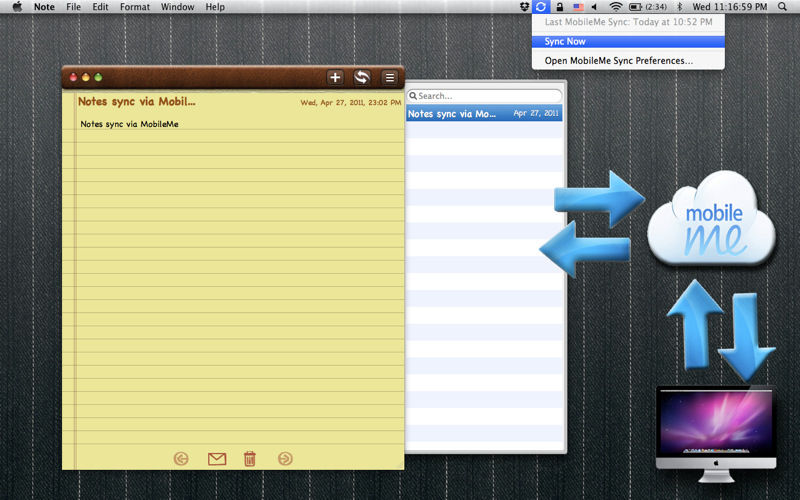800x500 pixels.
Task: Email the current note envelope icon
Action: point(217,459)
